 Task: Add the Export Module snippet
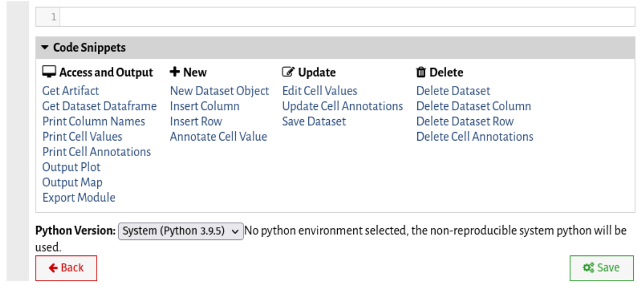click(79, 197)
